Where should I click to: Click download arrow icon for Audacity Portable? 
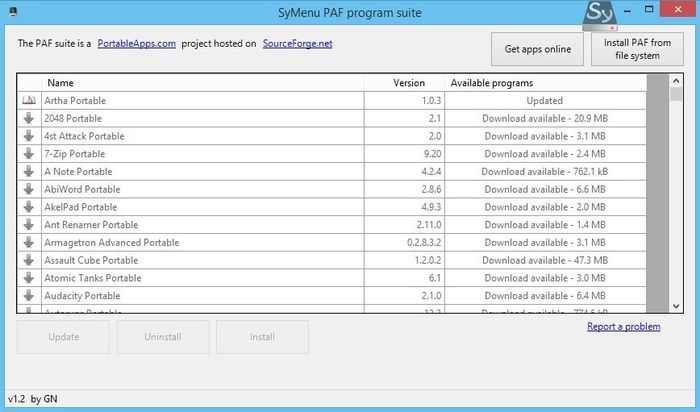coord(29,296)
